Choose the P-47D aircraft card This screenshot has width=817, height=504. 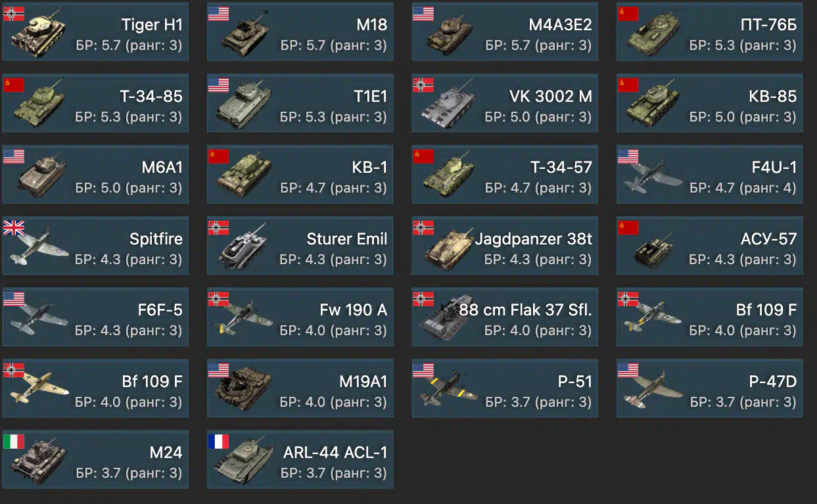click(x=709, y=388)
